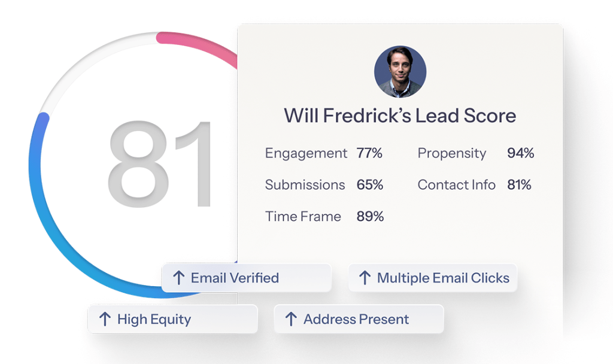Click the Contact Info 81% value
The height and width of the screenshot is (364, 613).
519,185
